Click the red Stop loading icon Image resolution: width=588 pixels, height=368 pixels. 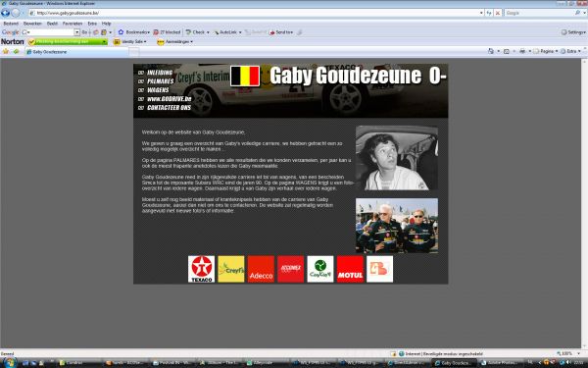[498, 13]
